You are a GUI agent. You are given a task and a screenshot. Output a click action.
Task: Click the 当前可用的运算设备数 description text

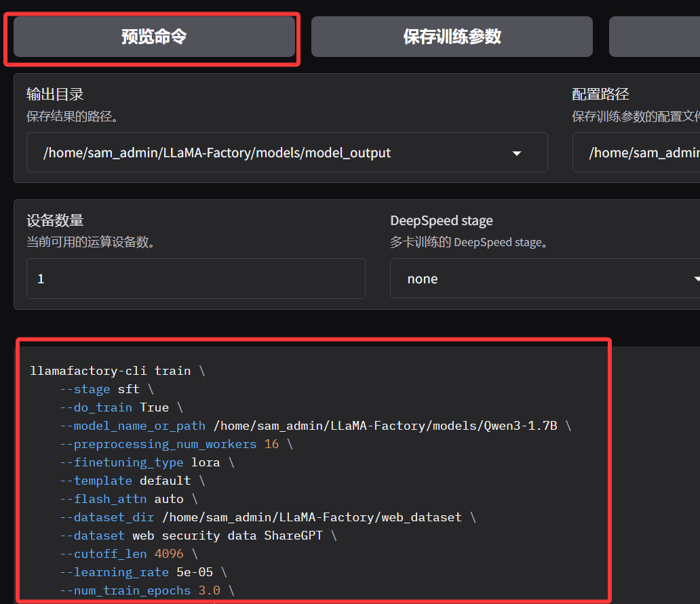pos(91,242)
